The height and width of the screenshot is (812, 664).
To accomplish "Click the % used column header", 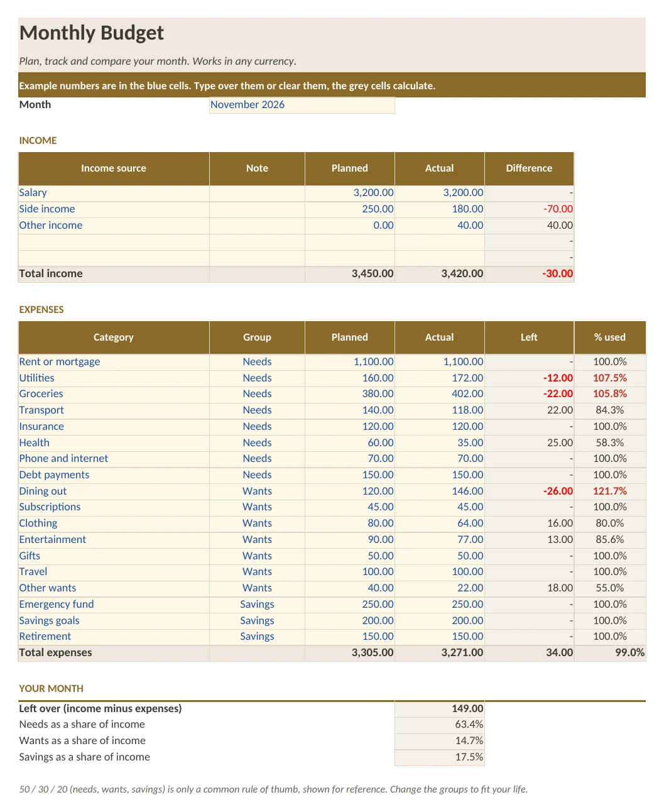I will click(610, 337).
